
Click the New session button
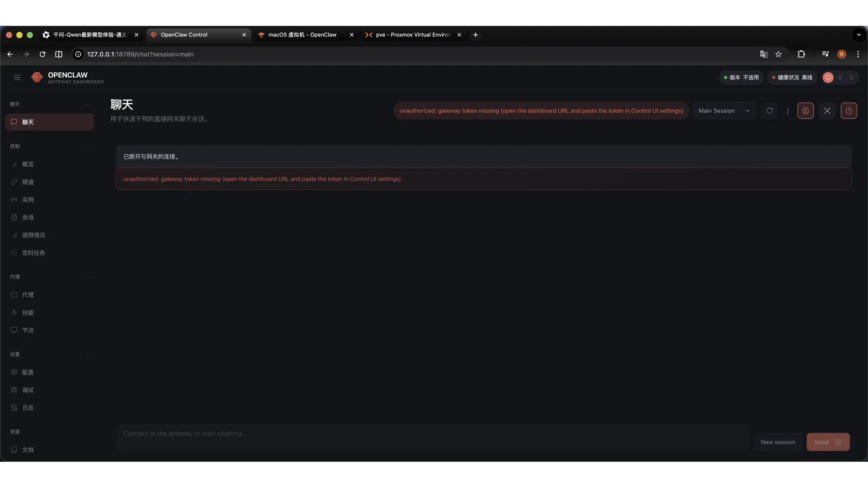tap(778, 442)
